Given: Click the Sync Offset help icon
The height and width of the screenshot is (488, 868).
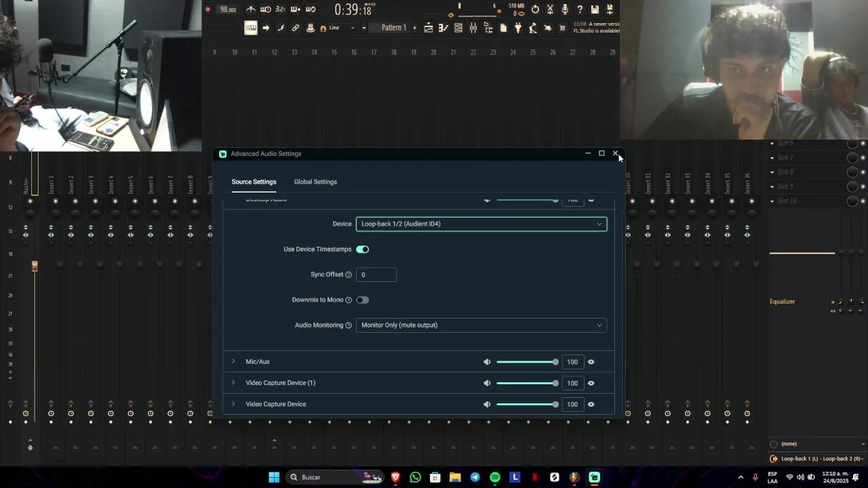Looking at the screenshot, I should coord(349,274).
